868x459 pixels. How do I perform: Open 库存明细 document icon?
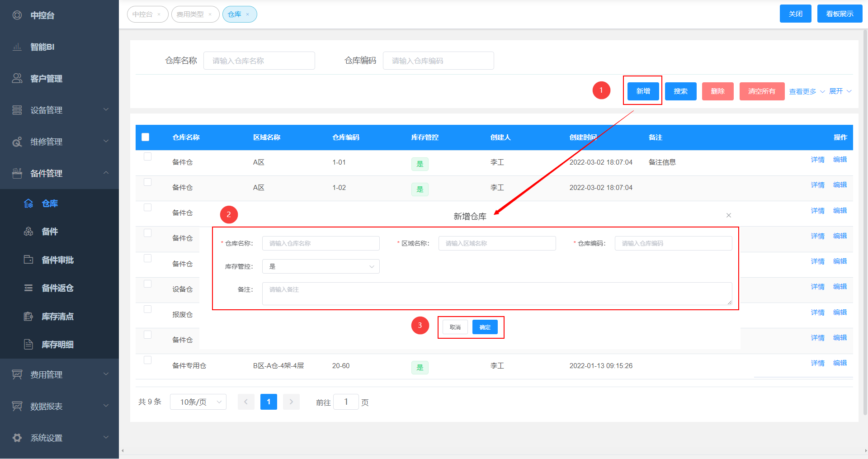click(x=28, y=345)
